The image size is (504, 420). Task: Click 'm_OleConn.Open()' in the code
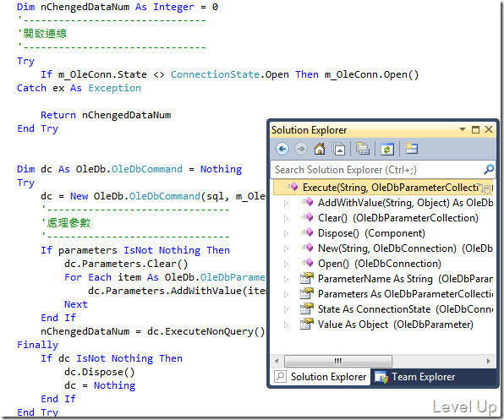click(371, 74)
